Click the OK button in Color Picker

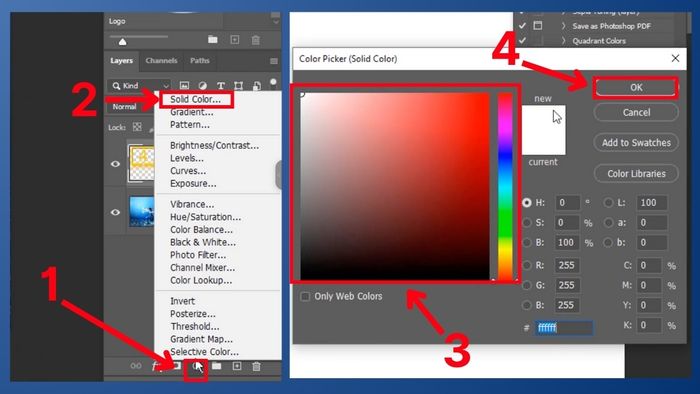(x=636, y=87)
